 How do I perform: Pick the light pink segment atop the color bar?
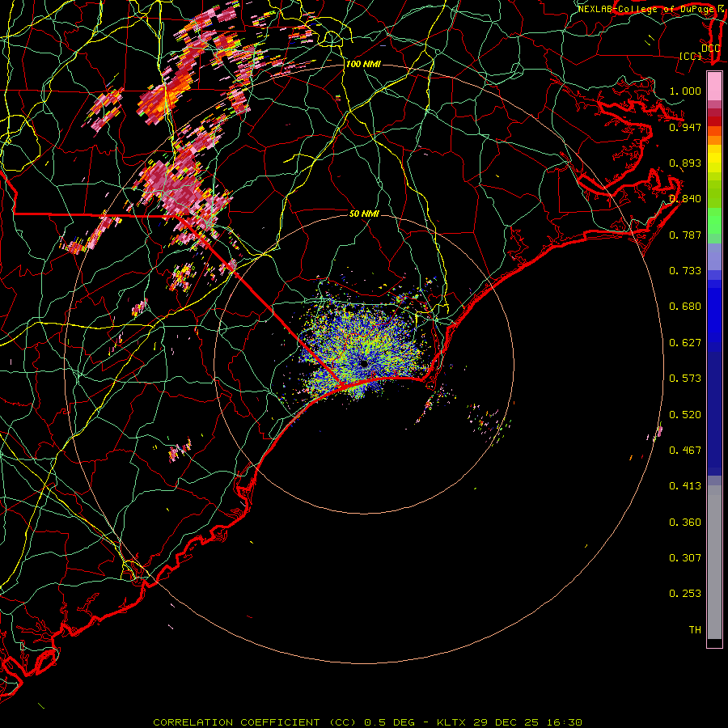click(x=714, y=87)
